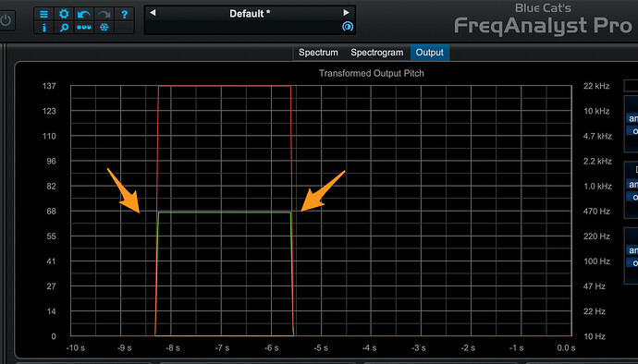Click the info 'i' icon
Screen dimensions: 638x364
coord(43,27)
